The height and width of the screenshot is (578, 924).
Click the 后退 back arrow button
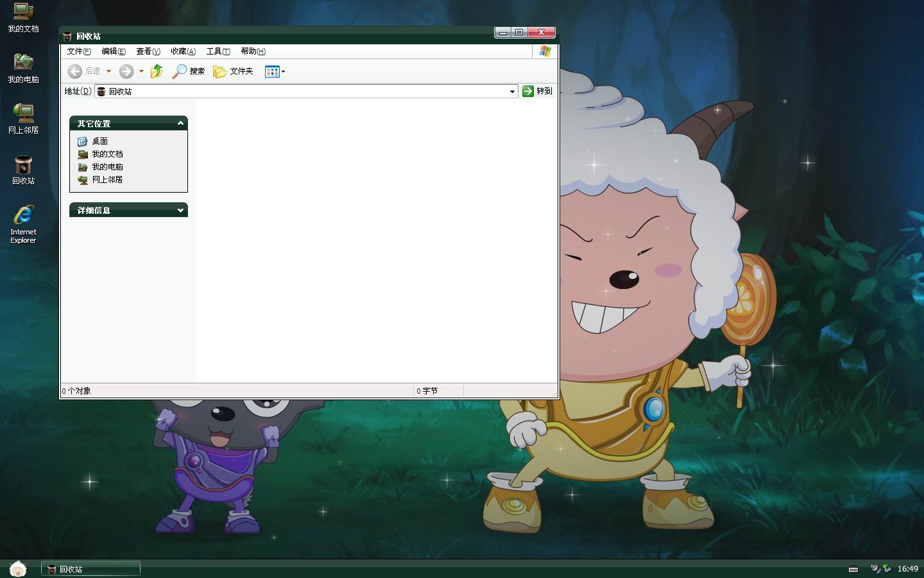84,71
